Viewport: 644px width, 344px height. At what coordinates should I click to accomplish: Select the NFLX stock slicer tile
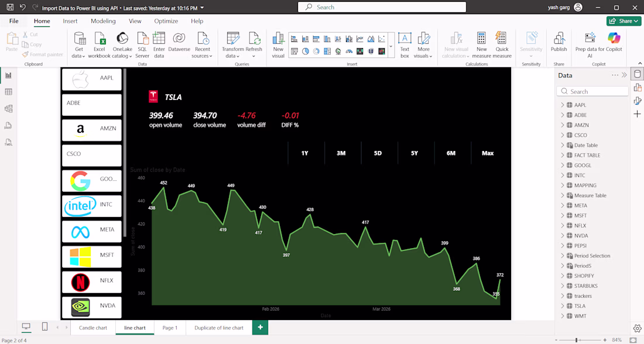point(91,283)
